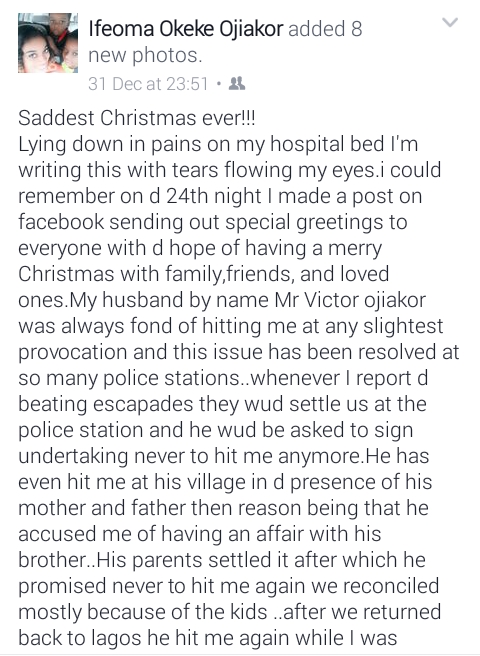Tap the 'added 8' text in header
Image resolution: width=480 pixels, height=656 pixels.
coord(325,29)
